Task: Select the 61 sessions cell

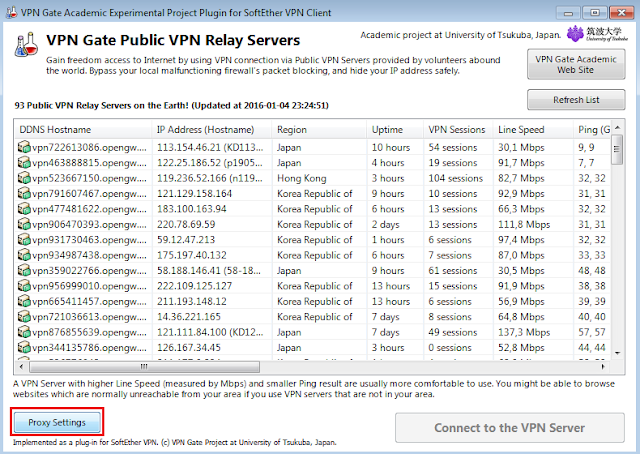Action: click(453, 271)
